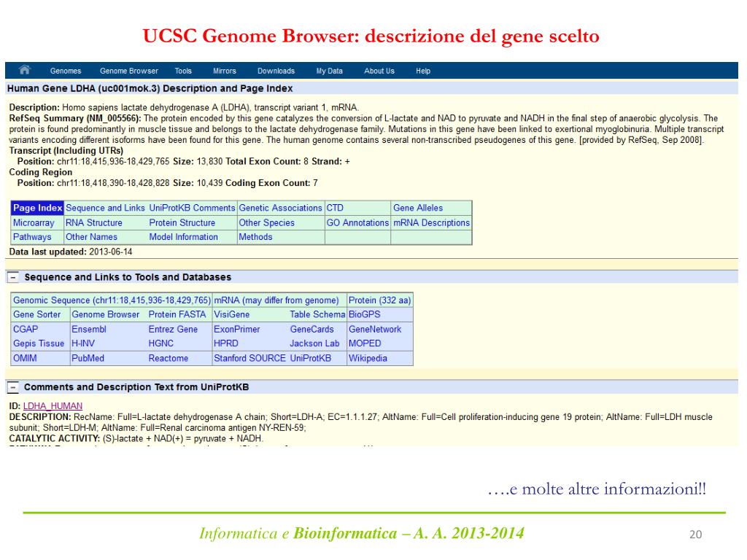
Task: Open the GeneCards link
Action: pyautogui.click(x=311, y=330)
